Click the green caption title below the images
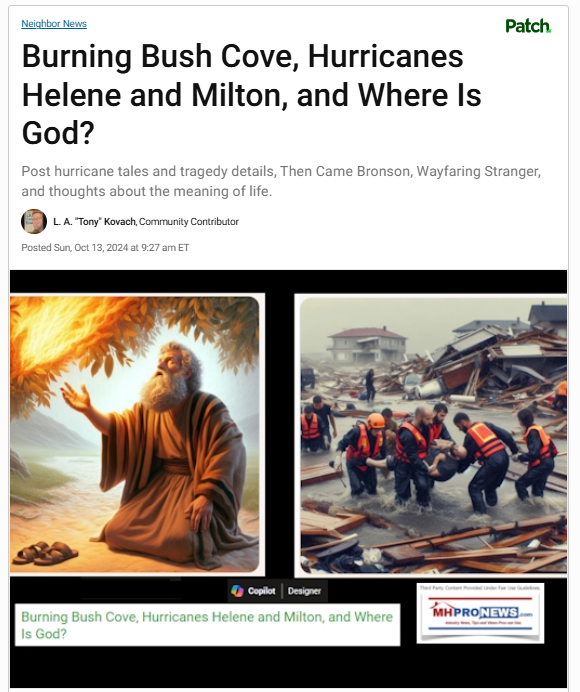The width and height of the screenshot is (580, 692). [207, 625]
